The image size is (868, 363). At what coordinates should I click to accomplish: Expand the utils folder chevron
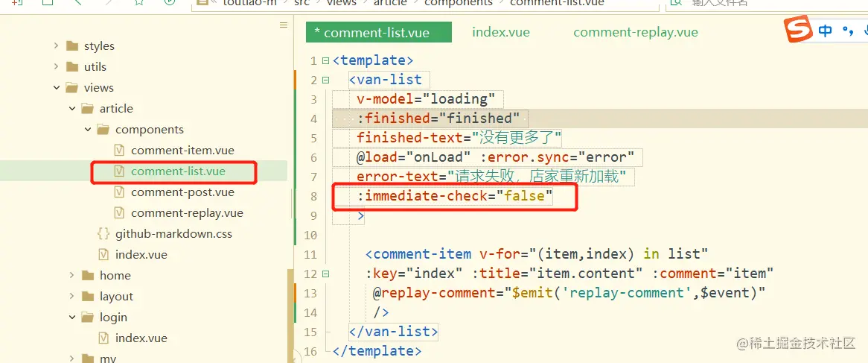pos(56,66)
